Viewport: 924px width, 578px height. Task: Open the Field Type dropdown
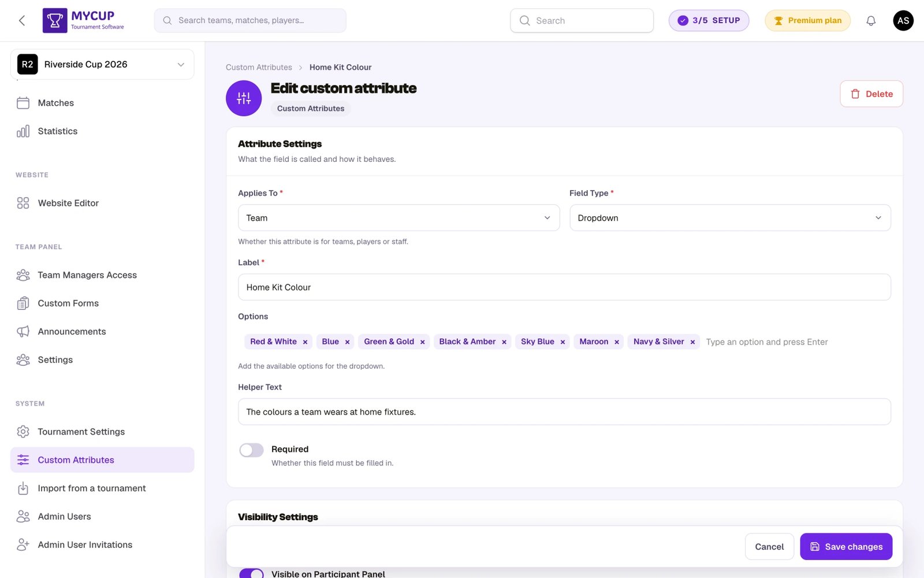pos(730,218)
